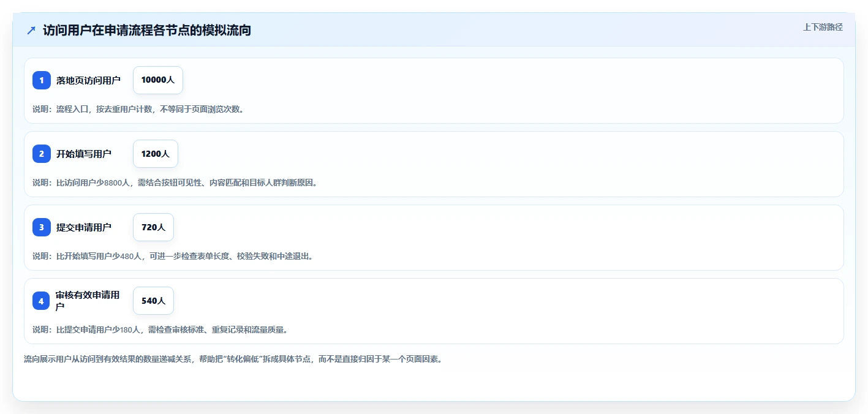Click the note about 比开始填写用户少480人
Image resolution: width=868 pixels, height=414 pixels.
click(173, 256)
